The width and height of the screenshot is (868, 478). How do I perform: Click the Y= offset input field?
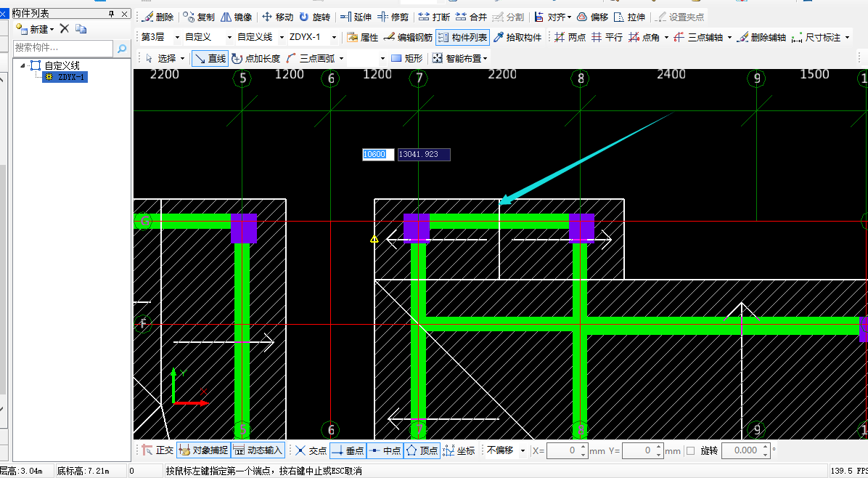click(x=642, y=450)
